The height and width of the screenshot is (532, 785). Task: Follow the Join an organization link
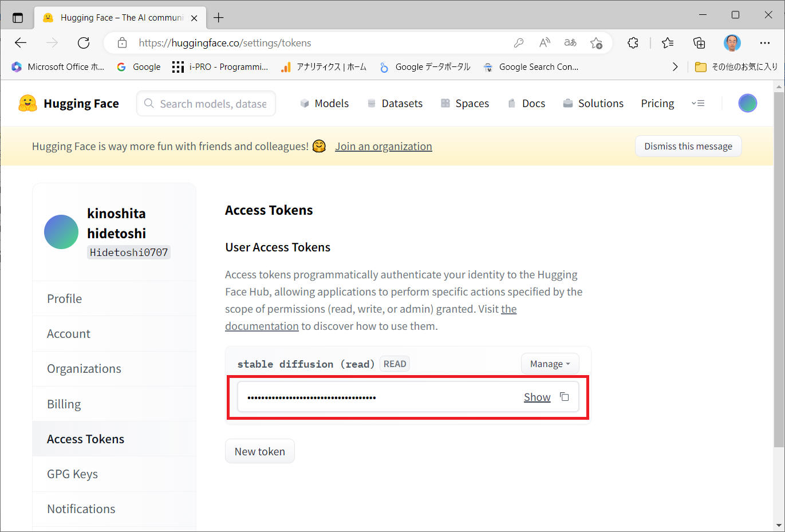coord(384,146)
